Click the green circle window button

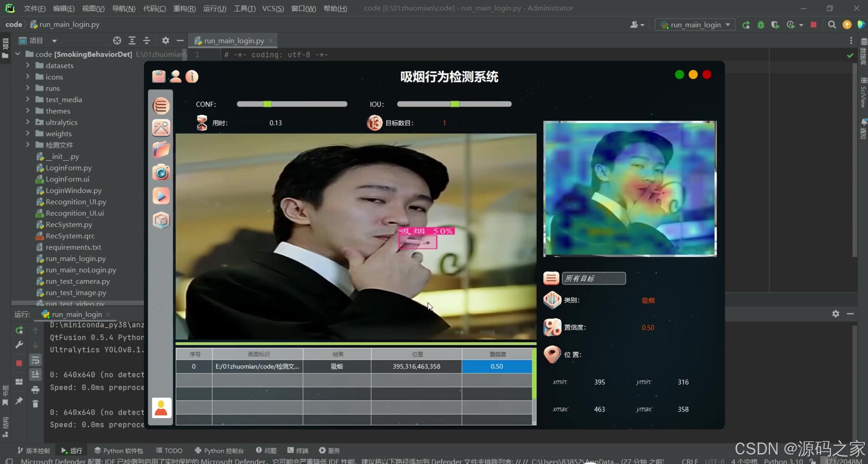(x=679, y=75)
